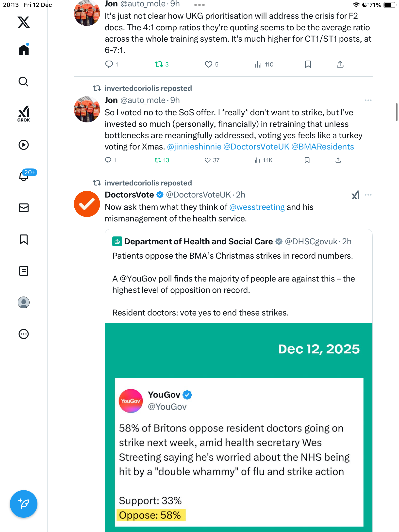The height and width of the screenshot is (532, 399).
Task: Open more options on DoctorsVote post
Action: (x=368, y=195)
